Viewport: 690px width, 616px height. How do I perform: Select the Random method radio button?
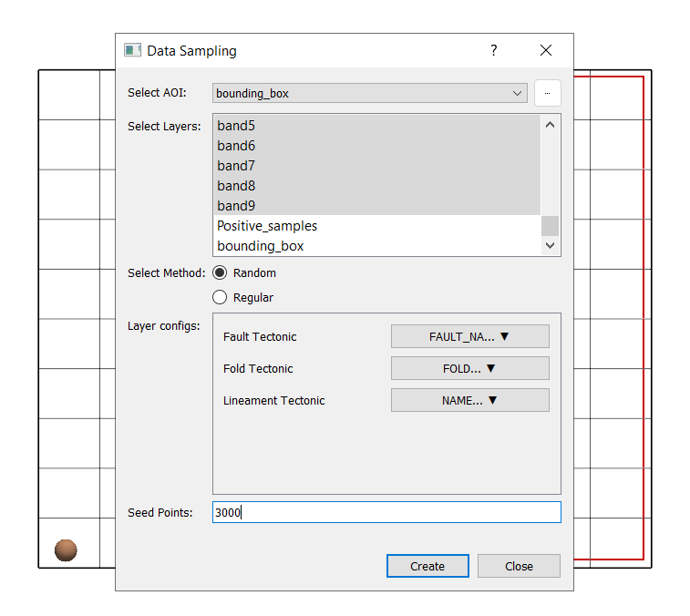[220, 272]
